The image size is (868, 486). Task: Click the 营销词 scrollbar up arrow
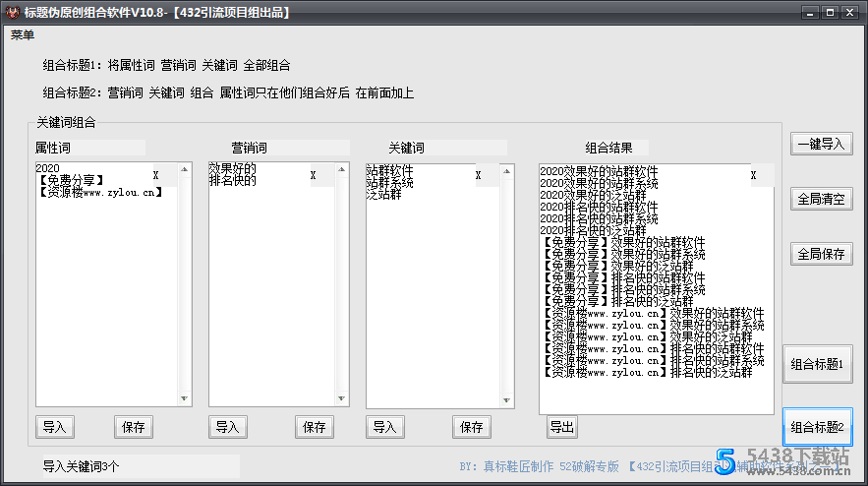341,169
